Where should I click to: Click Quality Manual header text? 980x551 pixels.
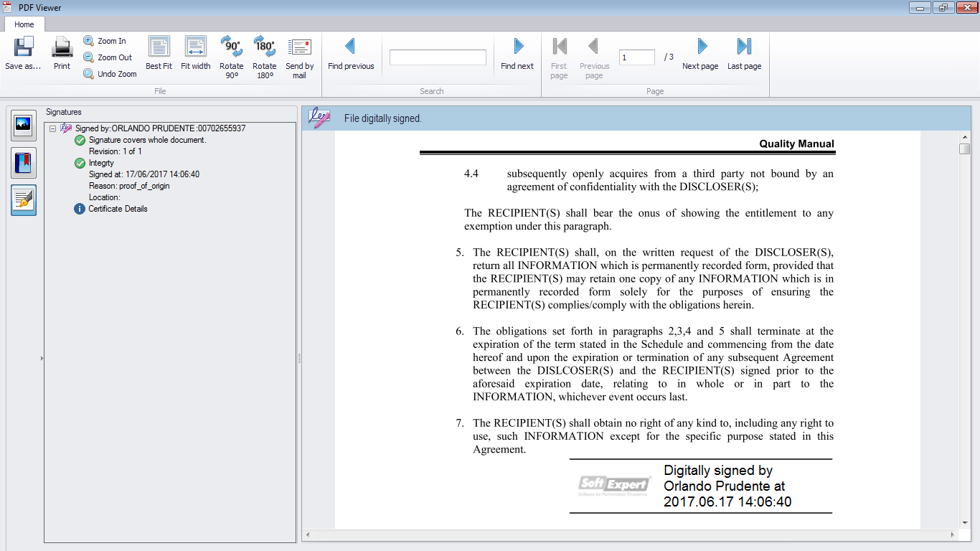pos(797,143)
